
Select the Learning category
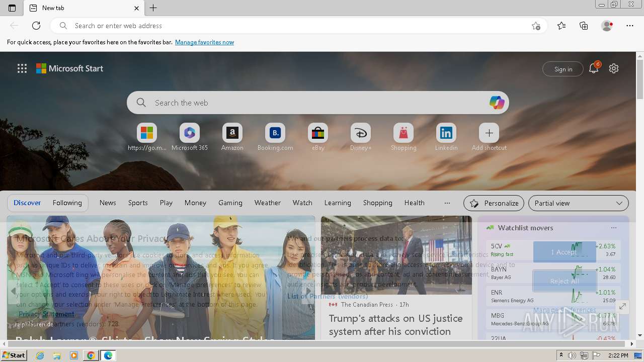coord(338,203)
